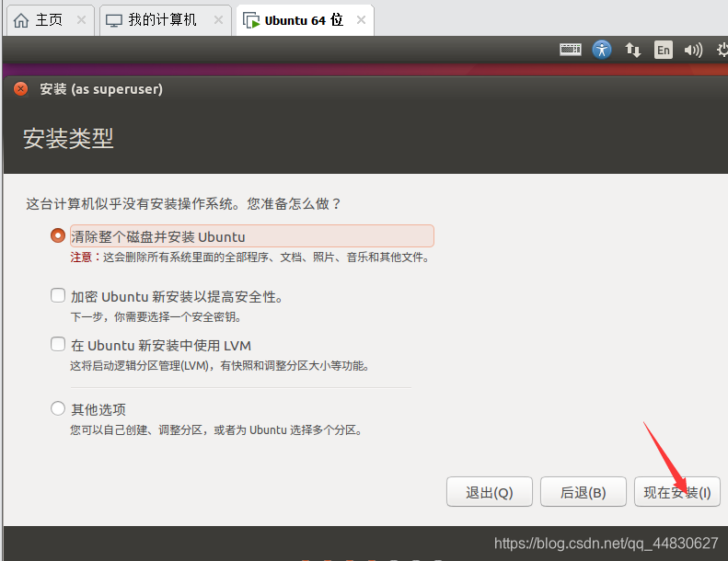Enable 加密 Ubuntu 新安装以提高安全性 checkbox
The height and width of the screenshot is (561, 728).
tap(58, 295)
